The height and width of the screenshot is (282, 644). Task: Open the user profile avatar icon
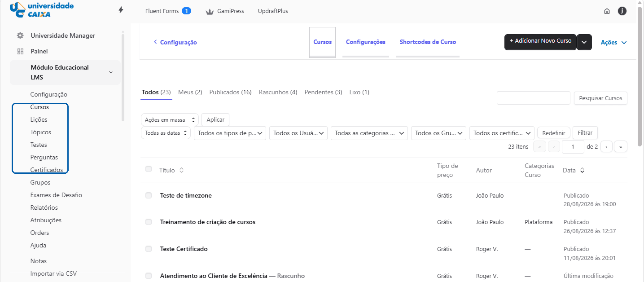pos(622,11)
